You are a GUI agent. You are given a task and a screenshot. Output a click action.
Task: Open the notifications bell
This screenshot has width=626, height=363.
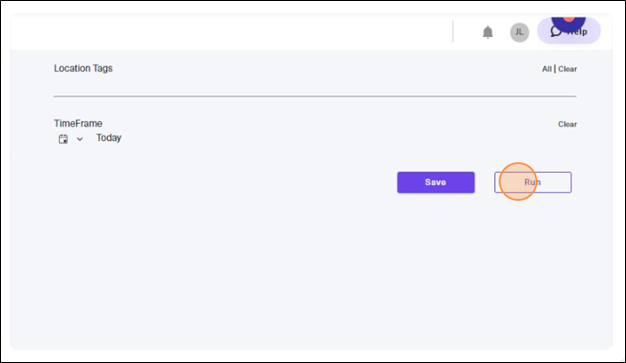pos(487,32)
